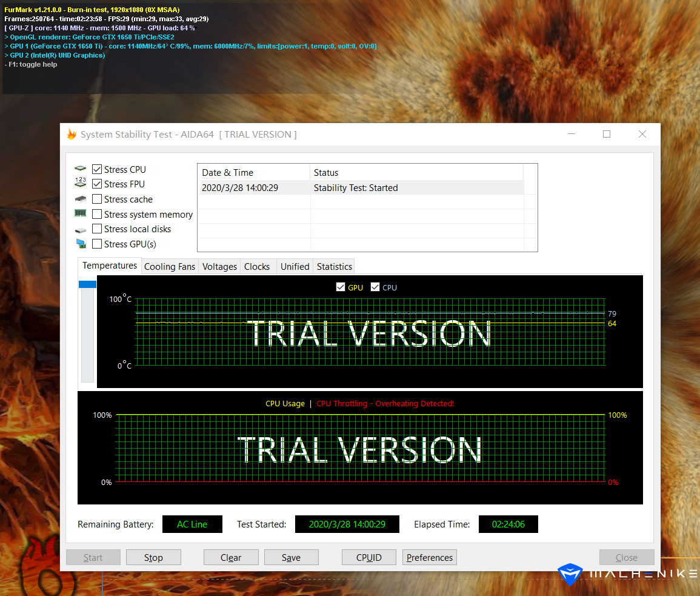This screenshot has height=596, width=700.
Task: Click the Date & Time column header
Action: (x=253, y=172)
